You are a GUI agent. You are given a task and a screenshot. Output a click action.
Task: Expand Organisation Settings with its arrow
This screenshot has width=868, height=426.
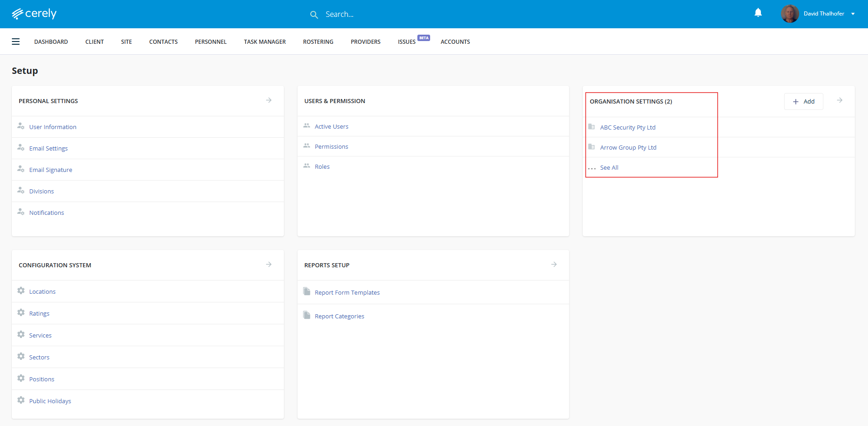[839, 100]
